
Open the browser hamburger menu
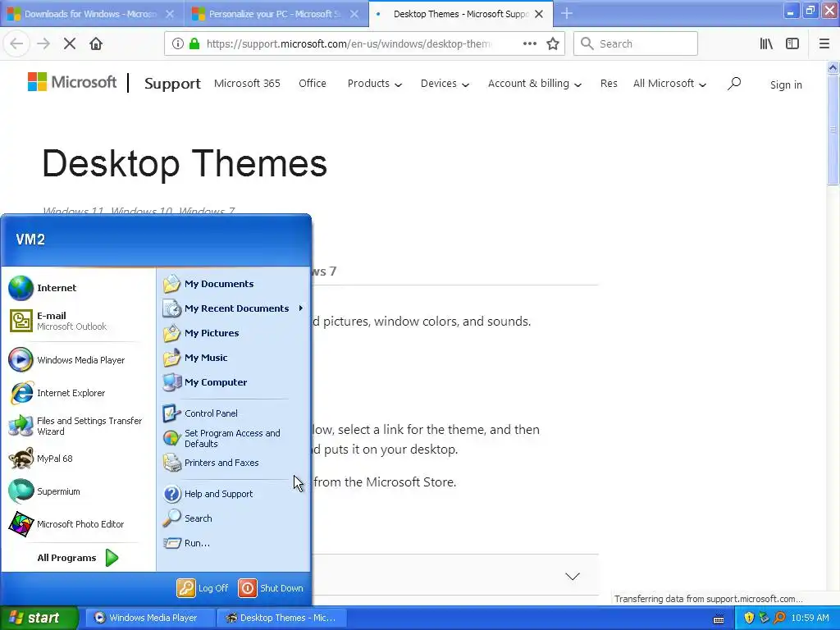(824, 43)
